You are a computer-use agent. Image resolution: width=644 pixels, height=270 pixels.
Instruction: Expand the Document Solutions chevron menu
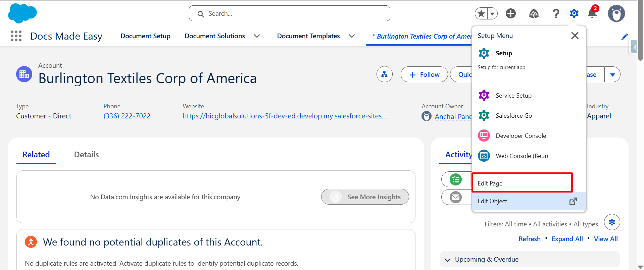tap(257, 36)
